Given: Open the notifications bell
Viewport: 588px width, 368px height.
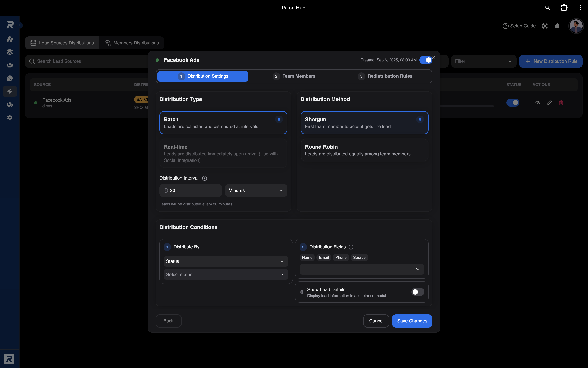Looking at the screenshot, I should coord(557,26).
